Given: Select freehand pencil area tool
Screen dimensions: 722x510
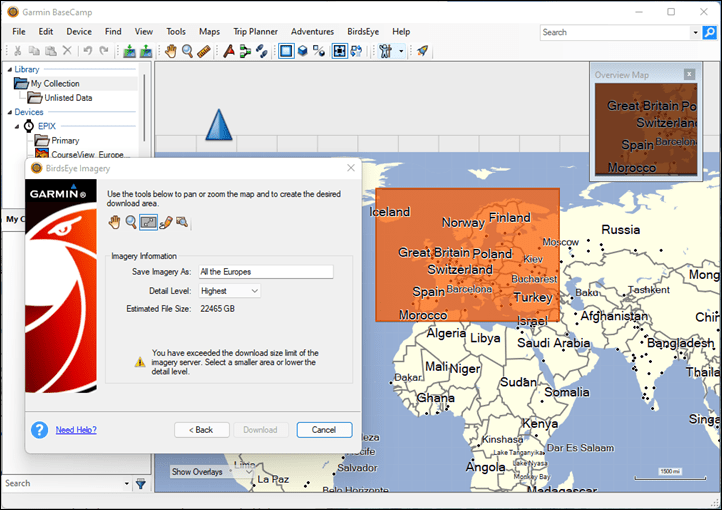Looking at the screenshot, I should [166, 222].
